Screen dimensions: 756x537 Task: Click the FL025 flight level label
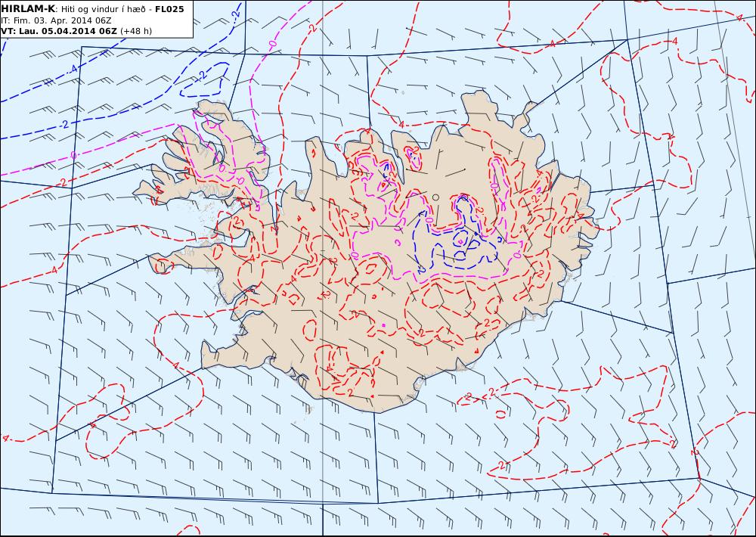[169, 9]
